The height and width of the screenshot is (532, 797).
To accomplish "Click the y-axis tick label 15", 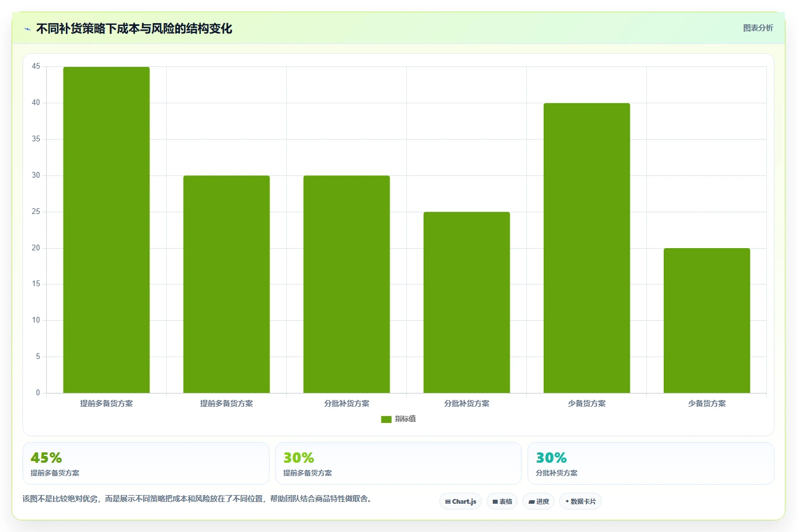I will pos(36,284).
